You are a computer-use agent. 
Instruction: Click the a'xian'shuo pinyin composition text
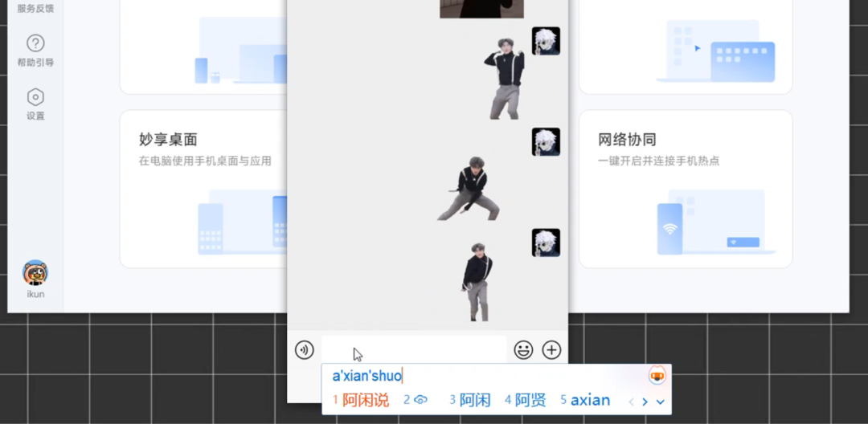click(x=367, y=376)
